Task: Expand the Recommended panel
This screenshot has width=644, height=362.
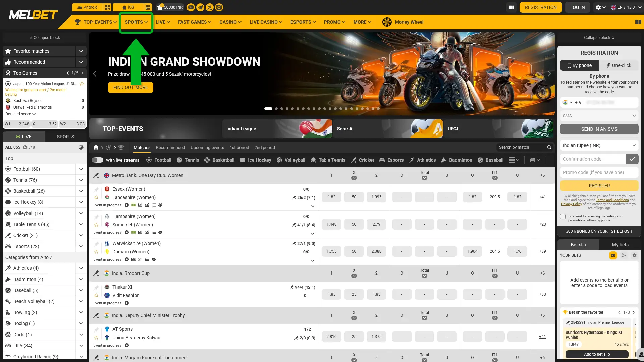Action: pos(81,62)
